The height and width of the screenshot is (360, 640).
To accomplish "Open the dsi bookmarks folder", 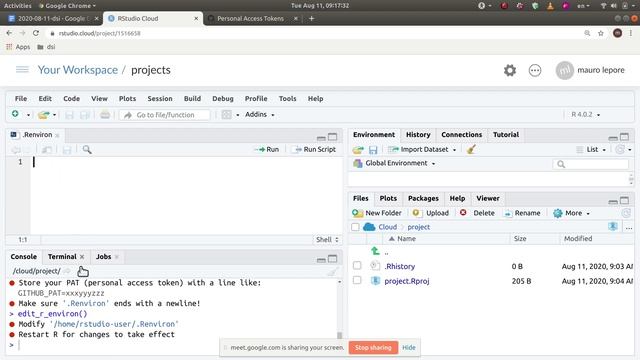I will 46,47.
